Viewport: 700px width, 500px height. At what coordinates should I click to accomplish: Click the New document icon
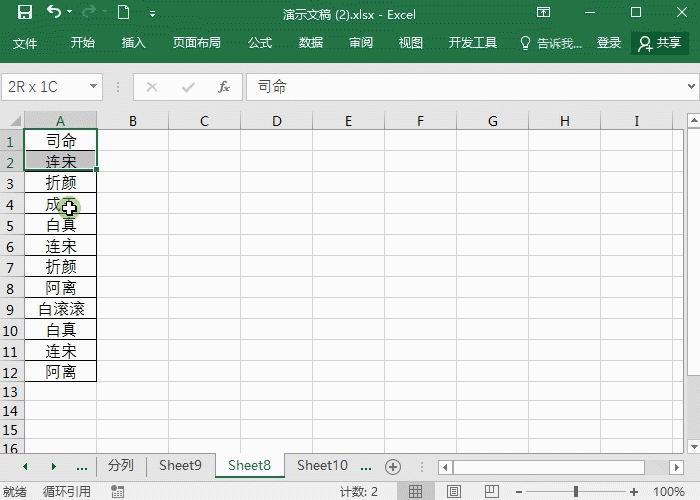[123, 13]
